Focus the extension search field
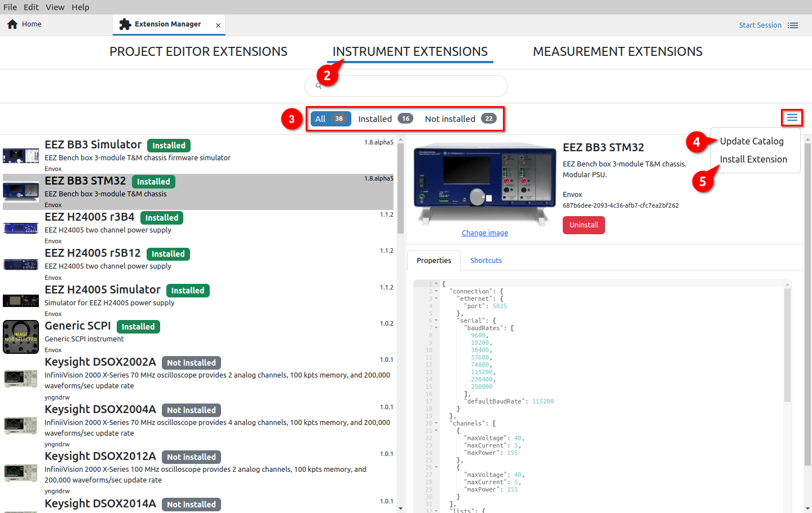 click(406, 86)
